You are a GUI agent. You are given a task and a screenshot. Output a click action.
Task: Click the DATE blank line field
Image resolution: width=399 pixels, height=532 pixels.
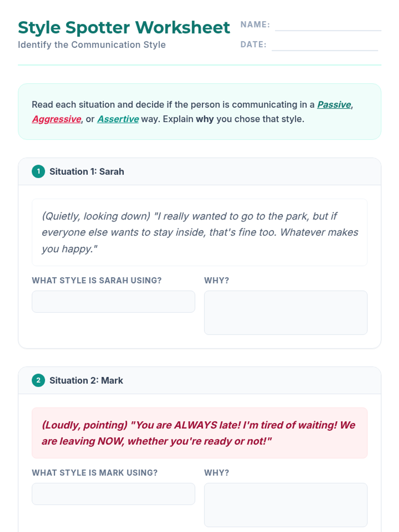click(x=325, y=46)
